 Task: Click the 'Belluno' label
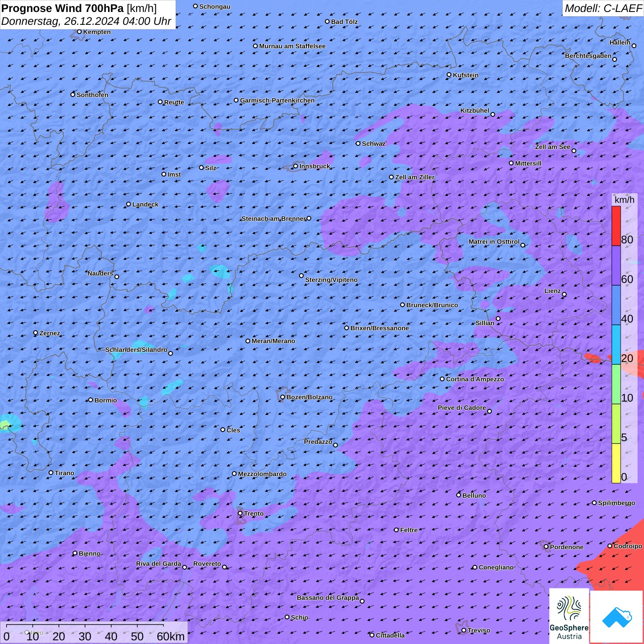pos(474,495)
